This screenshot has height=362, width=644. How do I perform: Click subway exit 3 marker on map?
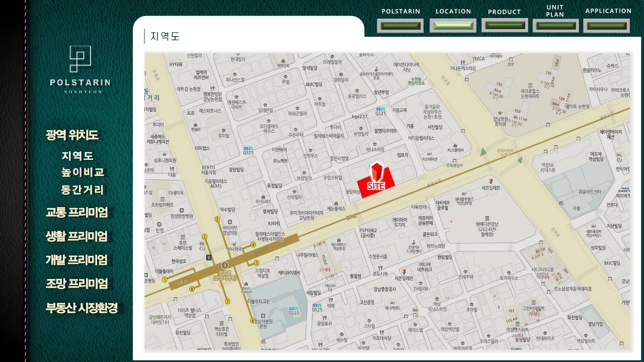pos(217,219)
